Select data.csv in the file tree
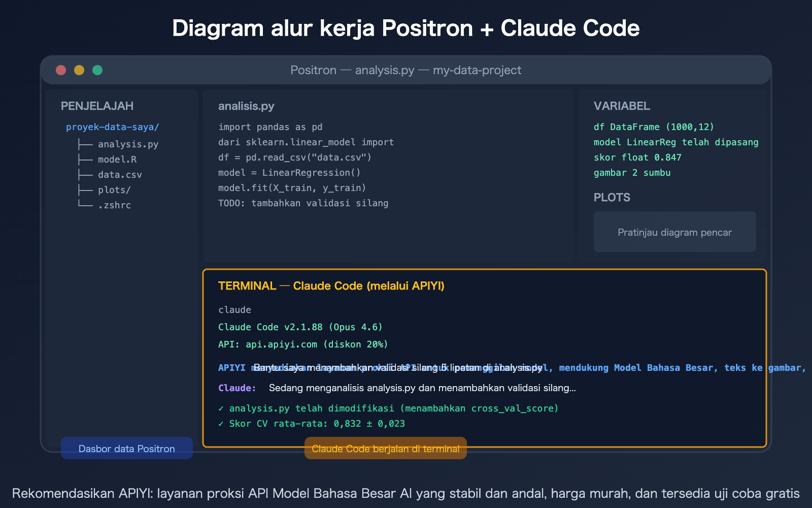 point(120,174)
